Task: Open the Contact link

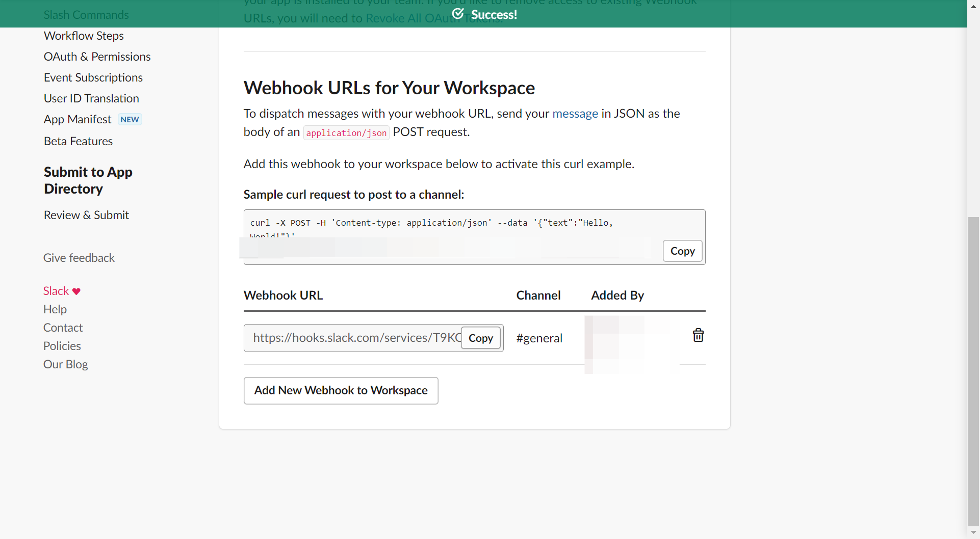Action: tap(63, 328)
